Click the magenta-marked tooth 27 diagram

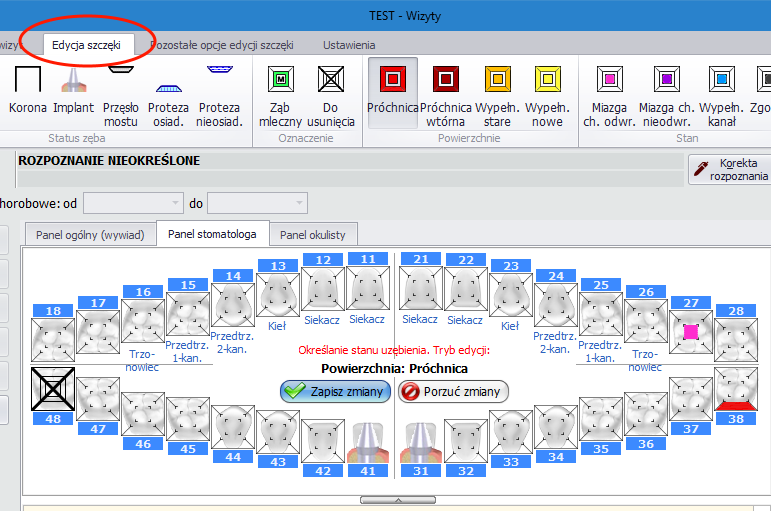pyautogui.click(x=687, y=331)
